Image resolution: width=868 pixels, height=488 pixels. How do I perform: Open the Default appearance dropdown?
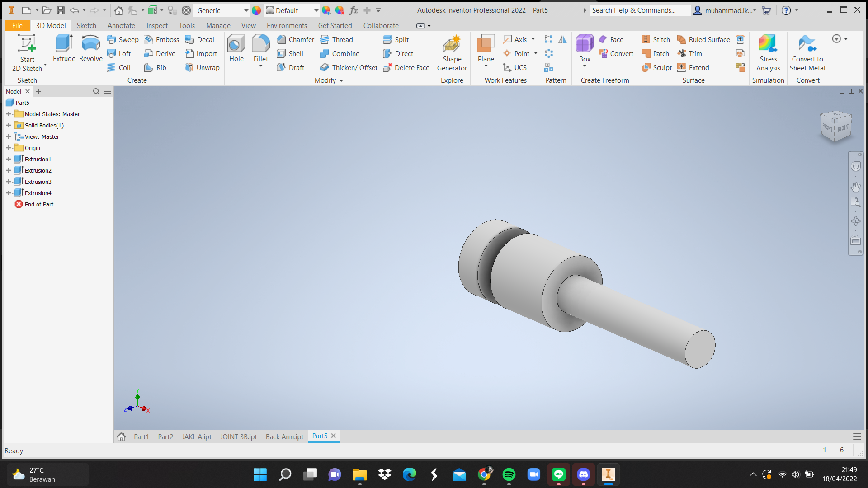316,10
